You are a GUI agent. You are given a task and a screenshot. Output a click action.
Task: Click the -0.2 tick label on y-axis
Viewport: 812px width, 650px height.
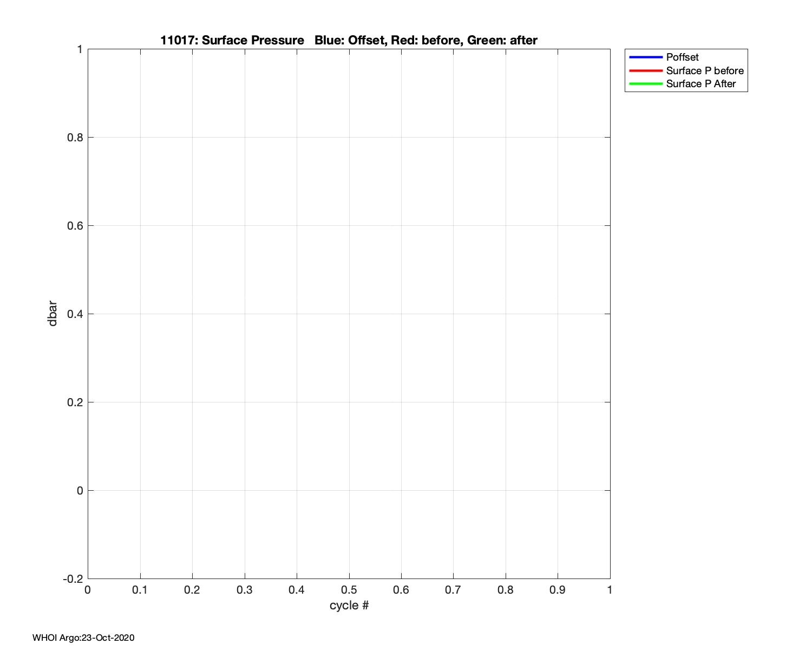(73, 579)
